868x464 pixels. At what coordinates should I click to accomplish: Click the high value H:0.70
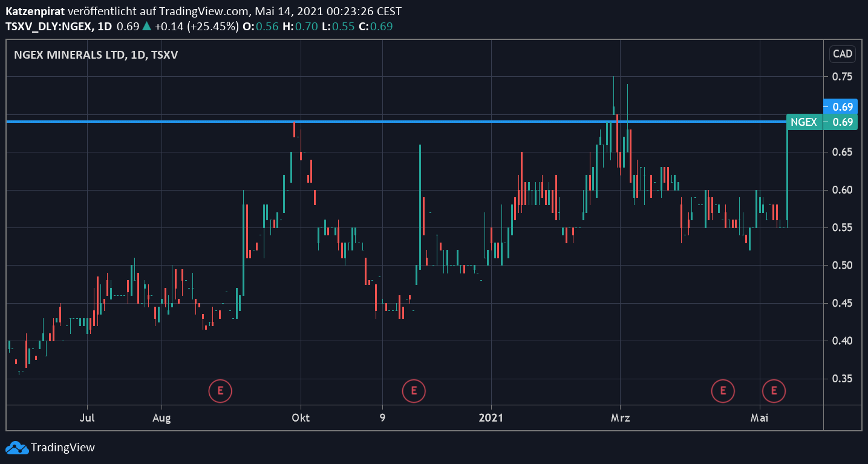coord(299,27)
